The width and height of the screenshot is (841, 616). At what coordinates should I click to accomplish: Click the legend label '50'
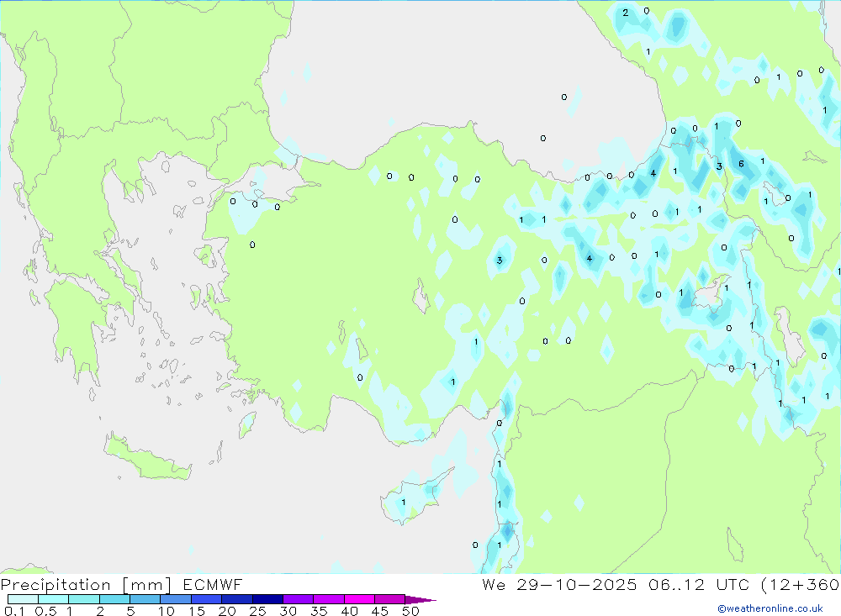(410, 611)
